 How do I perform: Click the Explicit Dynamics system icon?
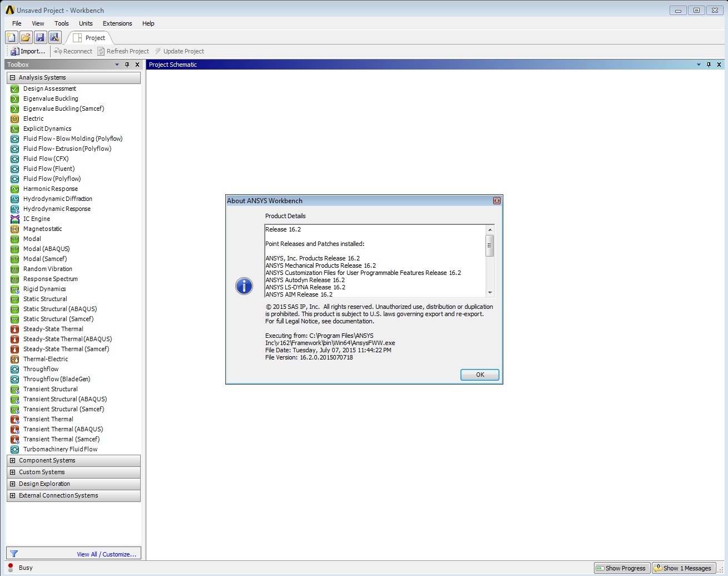15,129
